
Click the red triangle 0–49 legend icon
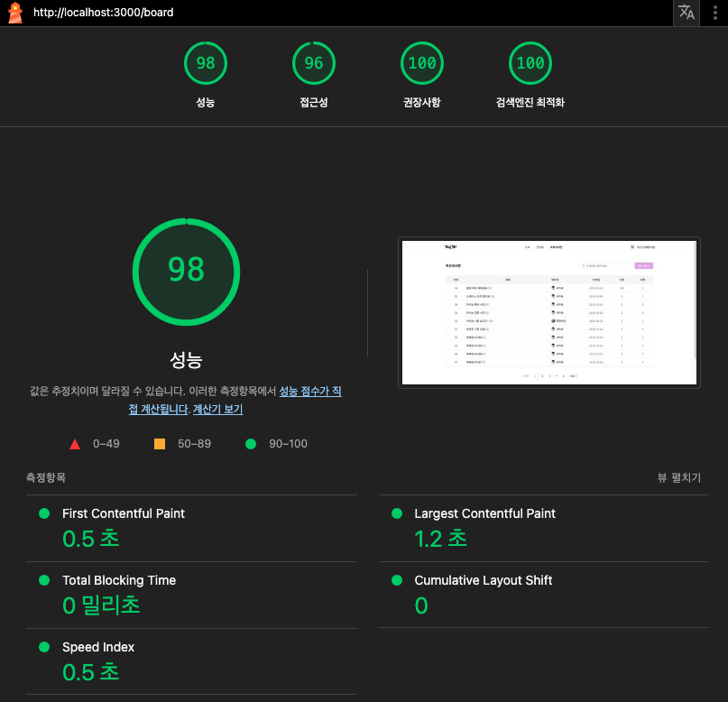point(75,444)
